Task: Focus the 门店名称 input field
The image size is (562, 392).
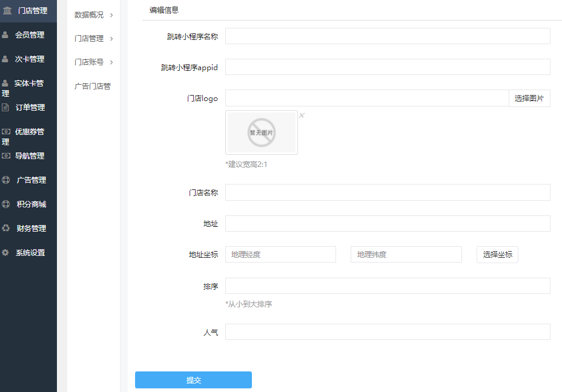Action: point(388,192)
